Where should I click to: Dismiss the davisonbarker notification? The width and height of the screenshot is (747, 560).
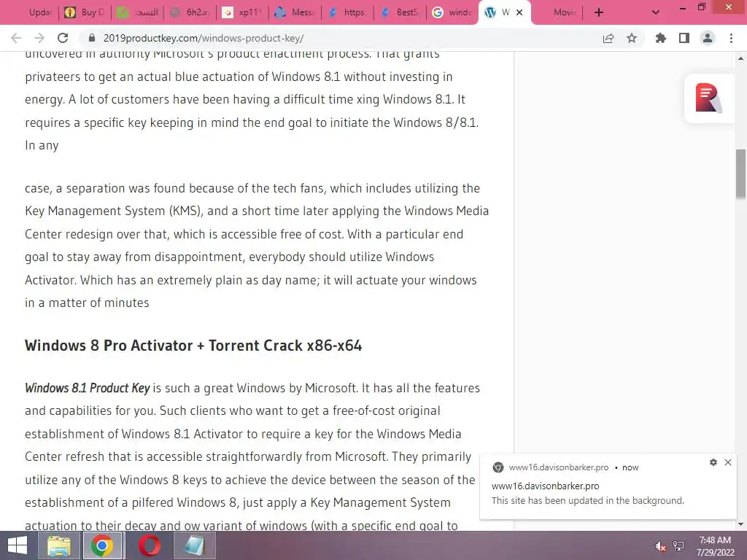coord(728,462)
